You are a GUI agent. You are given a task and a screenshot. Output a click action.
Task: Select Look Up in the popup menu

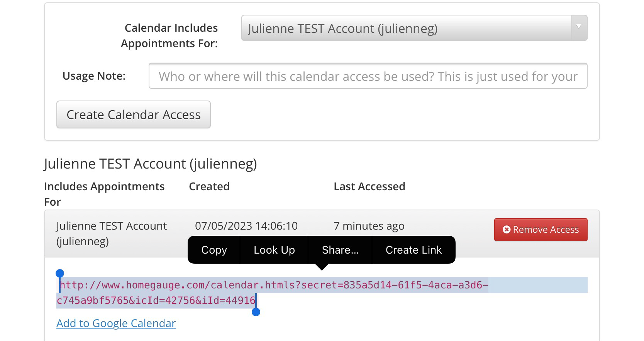tap(274, 250)
